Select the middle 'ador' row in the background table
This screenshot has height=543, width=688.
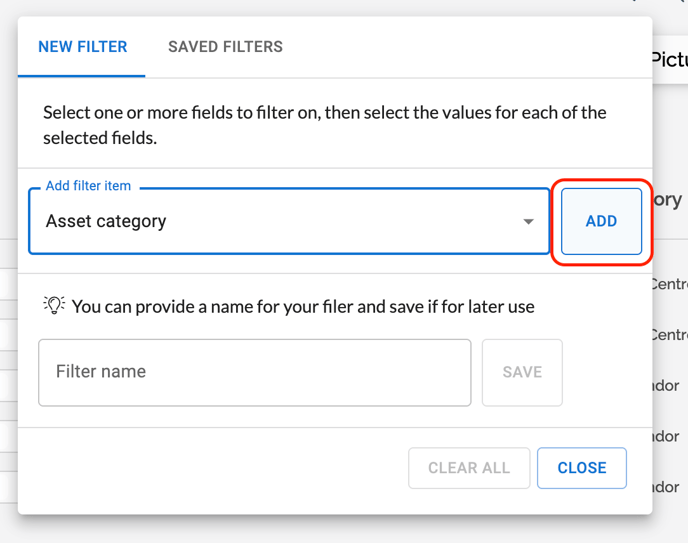(x=667, y=436)
